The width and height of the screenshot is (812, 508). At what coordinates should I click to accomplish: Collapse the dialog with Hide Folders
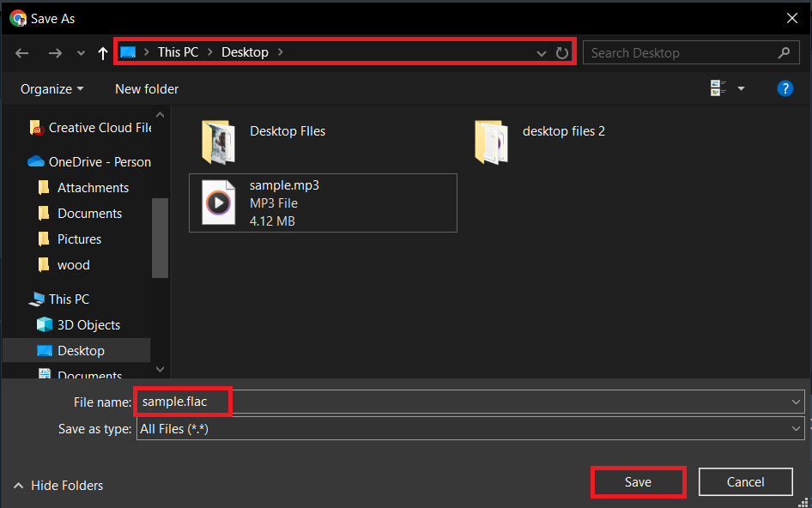(58, 485)
